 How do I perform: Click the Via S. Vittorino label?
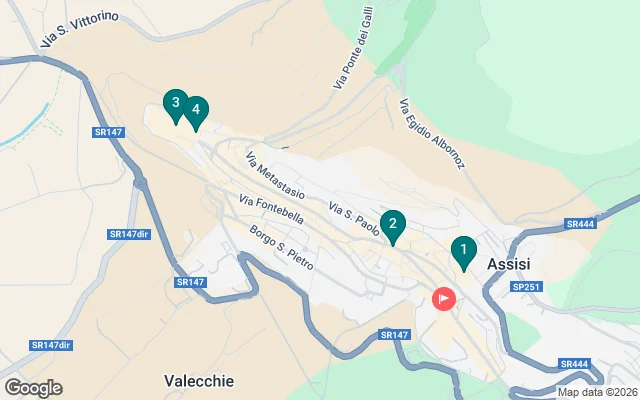coord(80,28)
